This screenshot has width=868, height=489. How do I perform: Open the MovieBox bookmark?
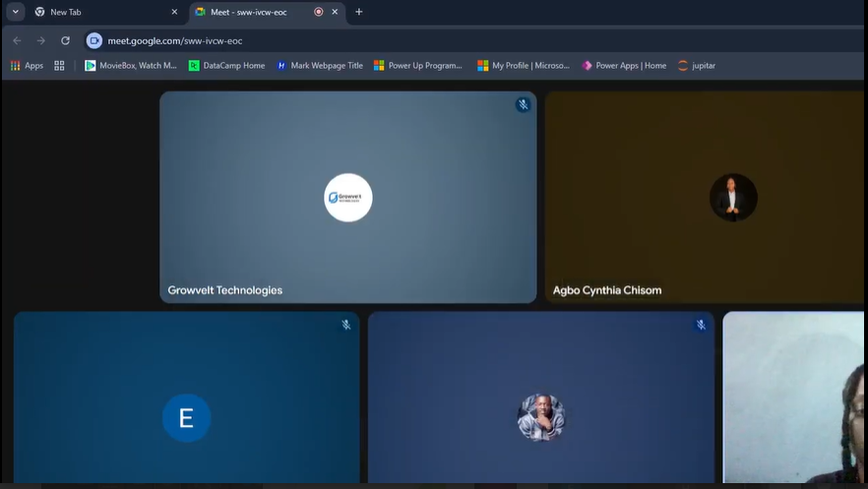(x=131, y=66)
